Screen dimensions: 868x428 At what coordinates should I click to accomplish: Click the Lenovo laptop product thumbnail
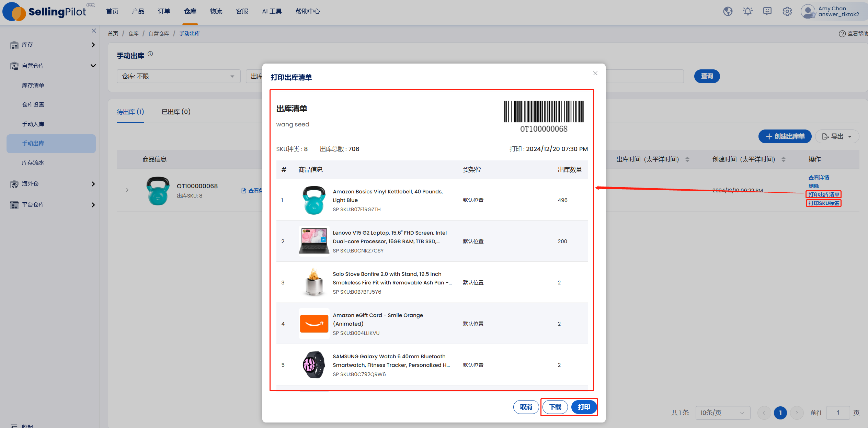pos(314,241)
